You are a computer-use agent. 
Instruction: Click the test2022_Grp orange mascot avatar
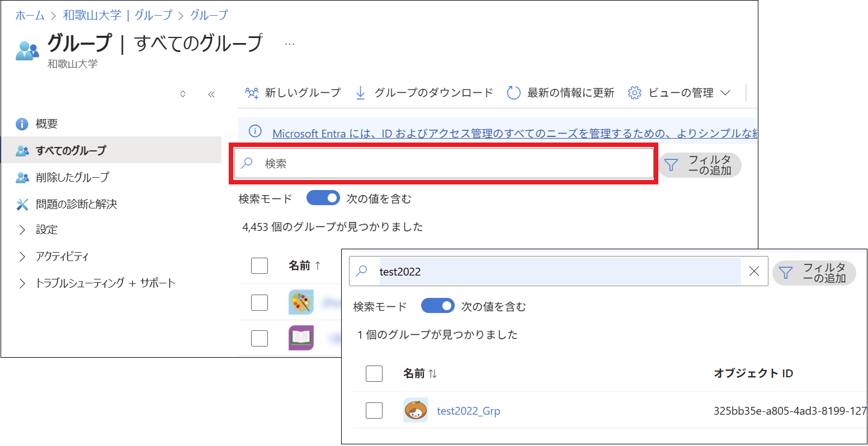(x=416, y=410)
